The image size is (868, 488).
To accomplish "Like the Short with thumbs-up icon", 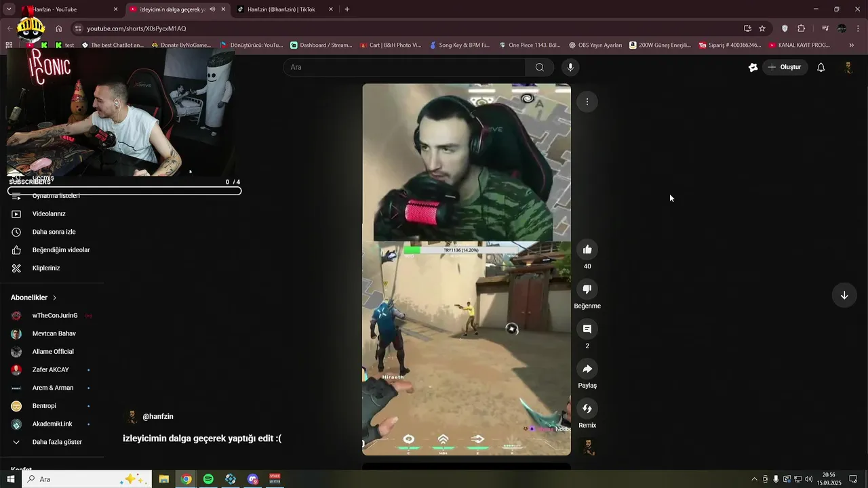I will click(587, 249).
